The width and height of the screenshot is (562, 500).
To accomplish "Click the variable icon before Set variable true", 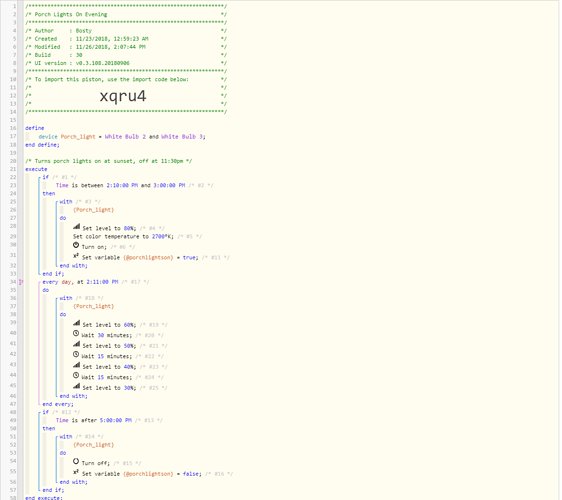I will (x=76, y=256).
